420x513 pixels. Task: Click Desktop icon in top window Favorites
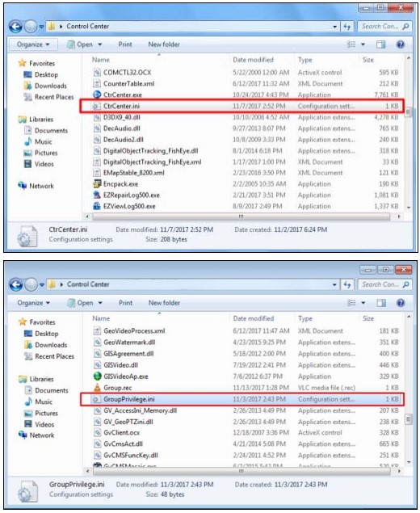coord(27,74)
